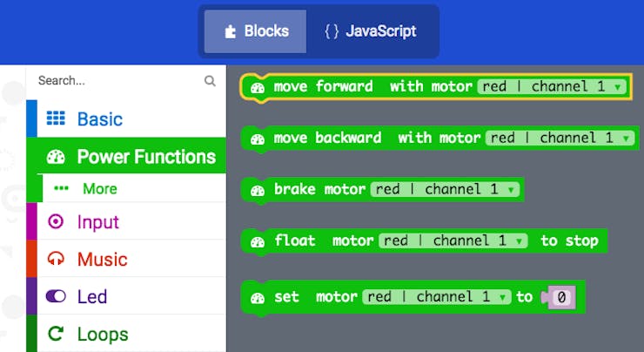Click the Loops refresh arrow icon

[56, 334]
